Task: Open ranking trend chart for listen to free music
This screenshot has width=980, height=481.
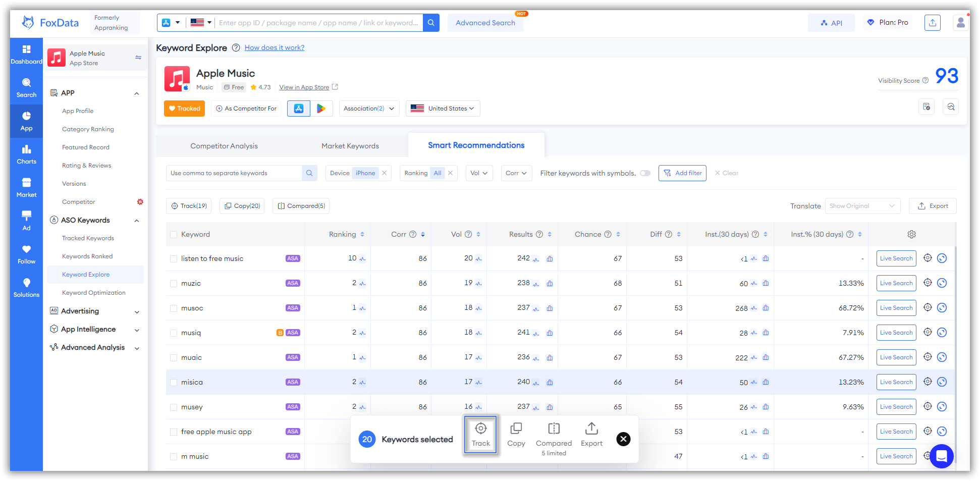Action: [x=362, y=259]
